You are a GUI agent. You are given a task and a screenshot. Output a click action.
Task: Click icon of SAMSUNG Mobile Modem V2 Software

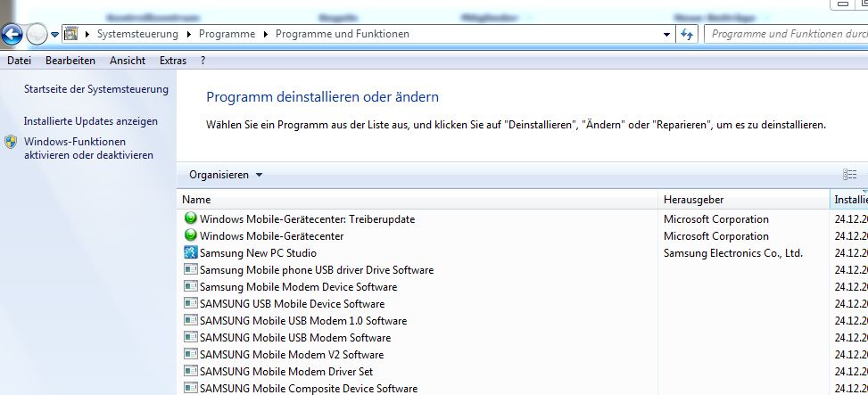pos(190,354)
